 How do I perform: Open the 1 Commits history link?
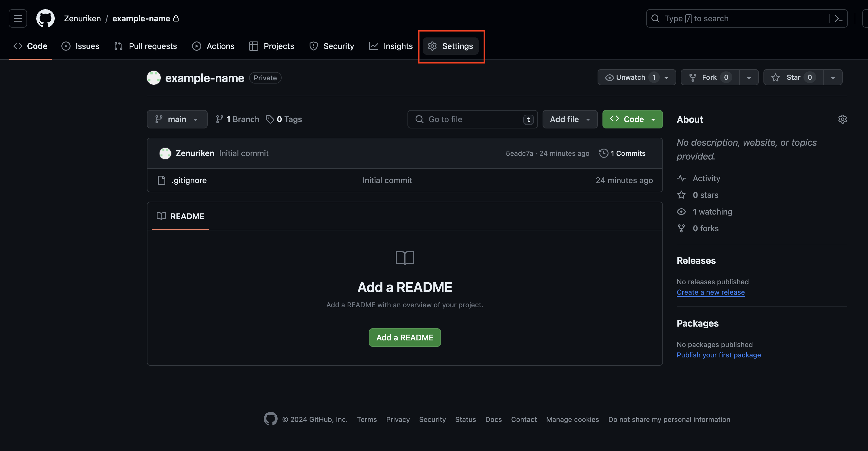click(622, 154)
